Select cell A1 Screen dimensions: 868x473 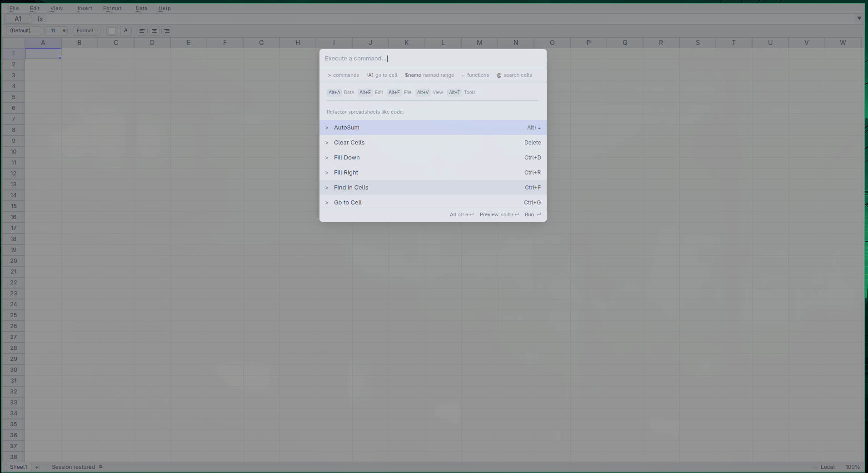coord(43,54)
